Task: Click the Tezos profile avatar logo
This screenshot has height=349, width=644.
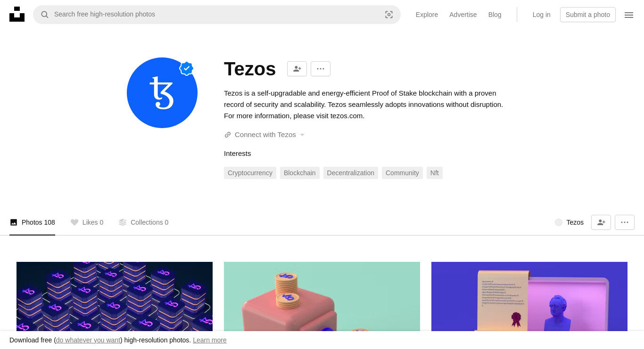Action: click(x=162, y=93)
